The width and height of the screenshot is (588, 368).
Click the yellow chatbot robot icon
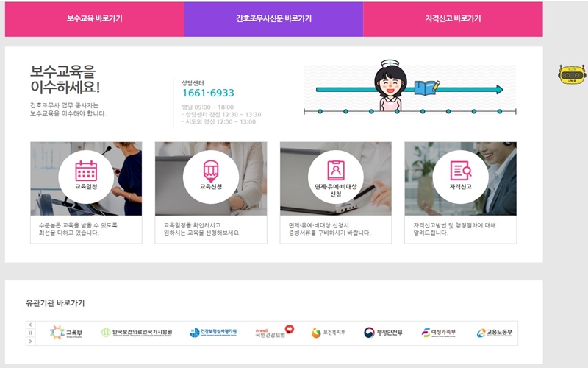coord(572,74)
